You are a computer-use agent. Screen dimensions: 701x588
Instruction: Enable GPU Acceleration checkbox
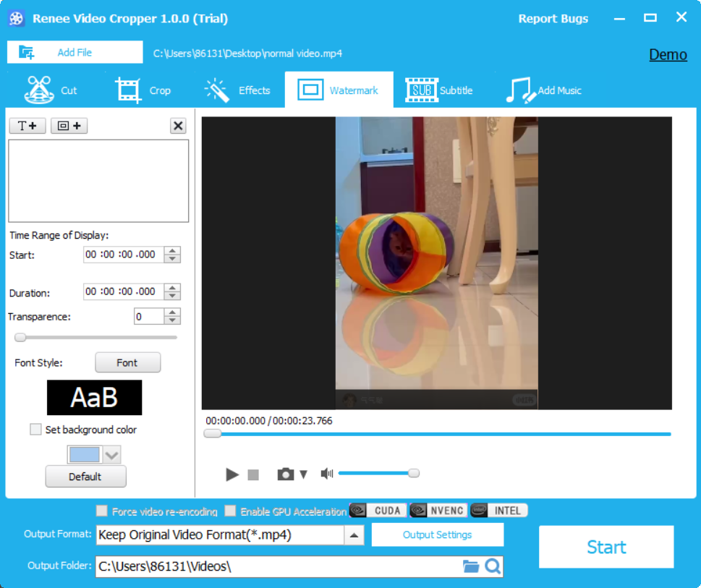coord(230,511)
